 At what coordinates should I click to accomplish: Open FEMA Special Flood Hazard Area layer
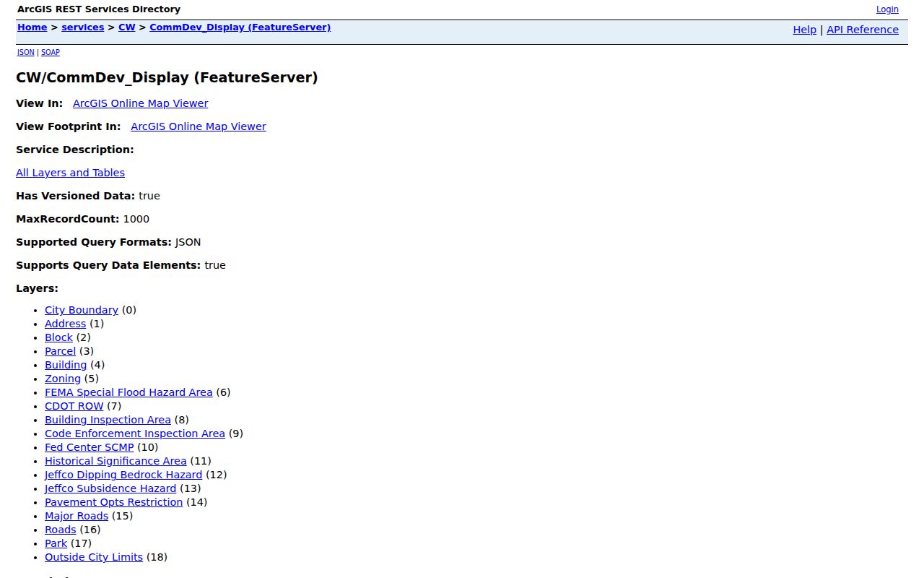click(x=128, y=392)
